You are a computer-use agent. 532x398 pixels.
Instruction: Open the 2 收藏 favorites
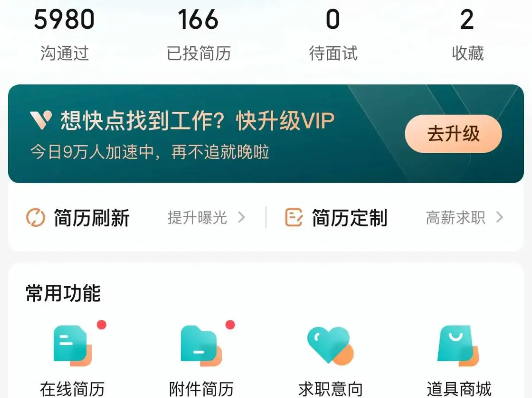[x=467, y=34]
